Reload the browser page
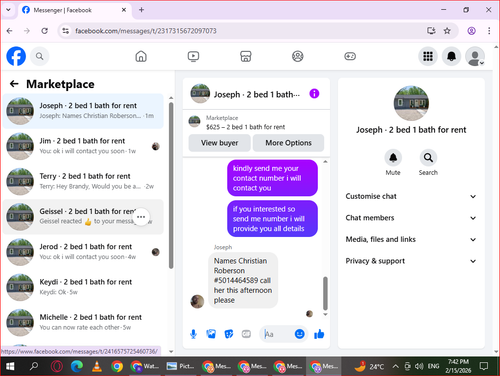This screenshot has height=376, width=500. pos(44,31)
